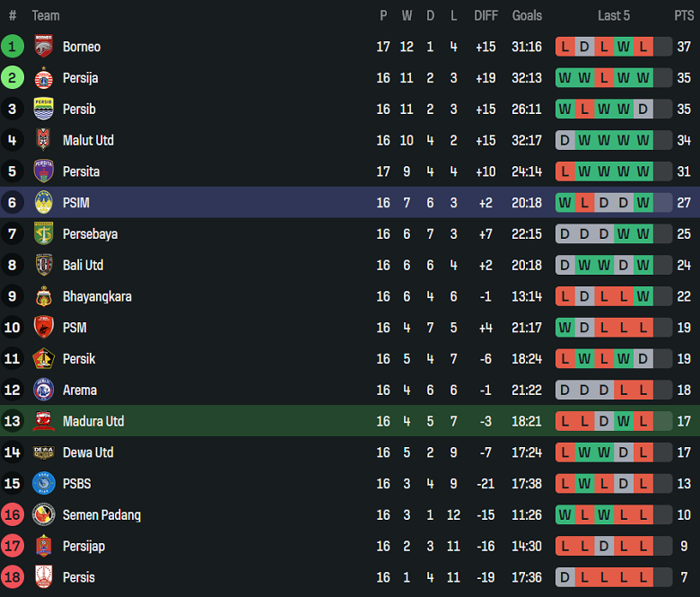Click the Madura Utd team crest

43,421
